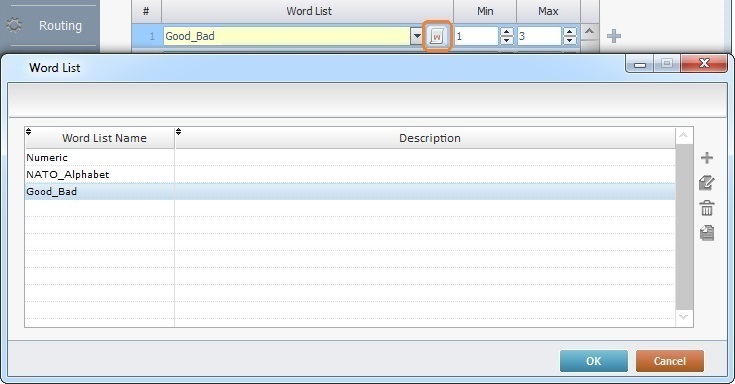Click the Routing gear icon
Screen dimensions: 735x384
click(x=14, y=25)
